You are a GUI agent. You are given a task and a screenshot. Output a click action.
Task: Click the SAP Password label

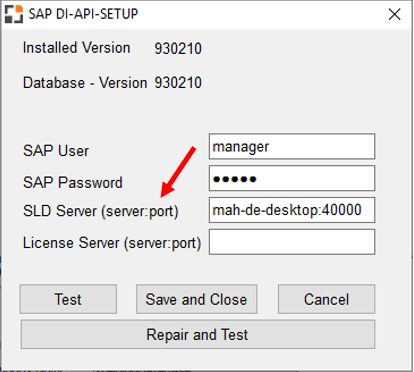73,182
